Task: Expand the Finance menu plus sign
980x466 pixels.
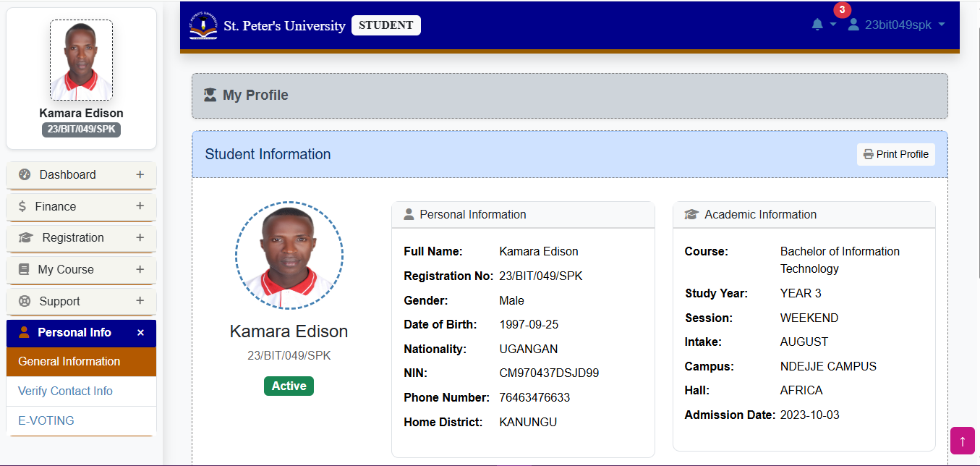Action: (140, 206)
